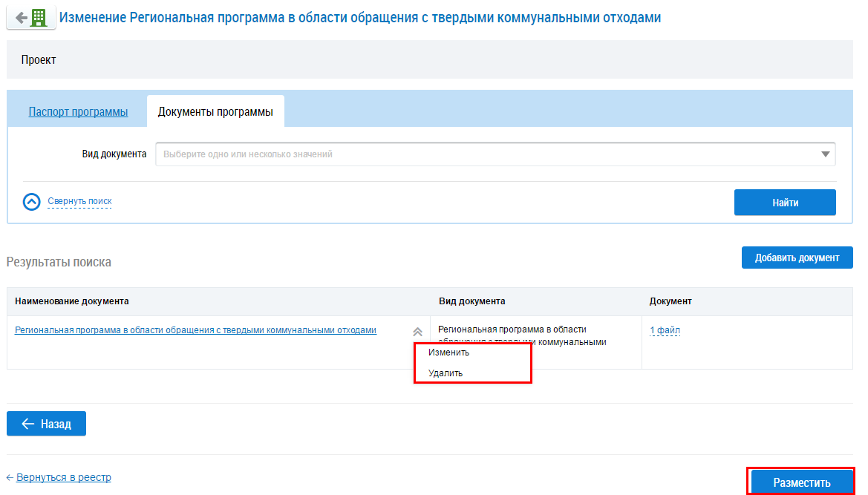Select the Документы программы tab
868x495 pixels.
215,112
